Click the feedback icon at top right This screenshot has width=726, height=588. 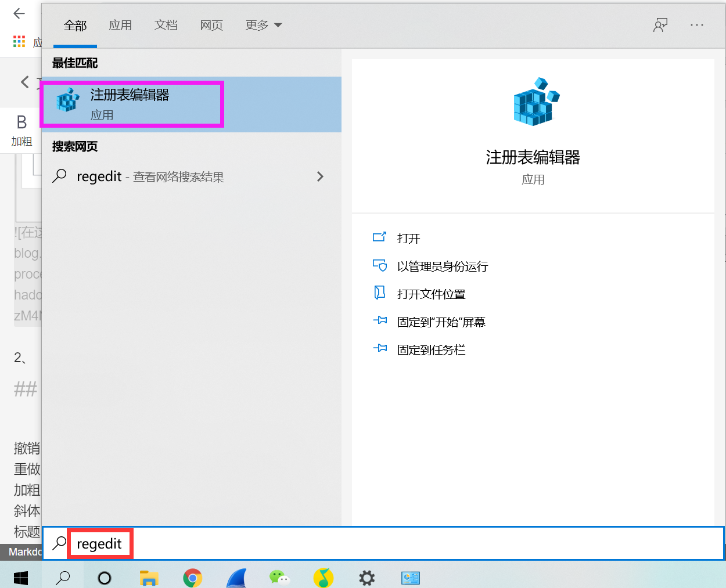660,25
